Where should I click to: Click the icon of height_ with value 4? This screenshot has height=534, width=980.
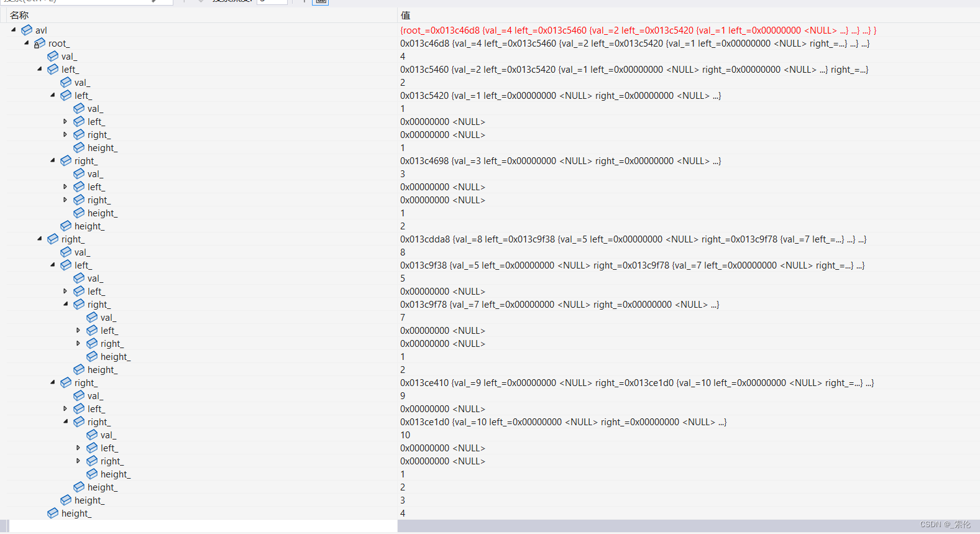point(53,513)
